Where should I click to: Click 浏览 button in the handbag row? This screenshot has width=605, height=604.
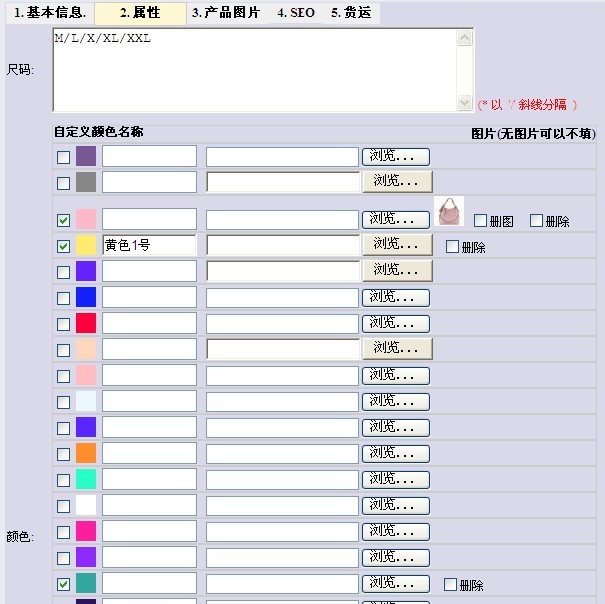coord(396,220)
